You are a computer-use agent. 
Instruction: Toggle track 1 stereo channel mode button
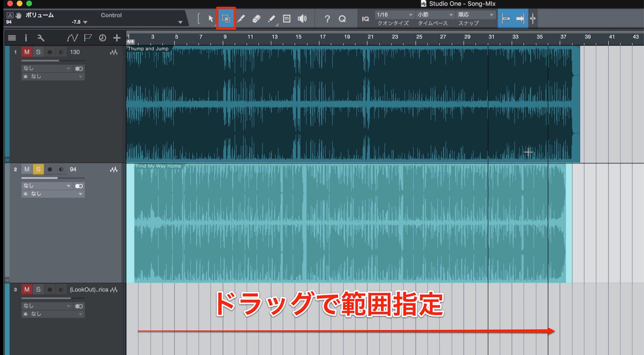[79, 69]
